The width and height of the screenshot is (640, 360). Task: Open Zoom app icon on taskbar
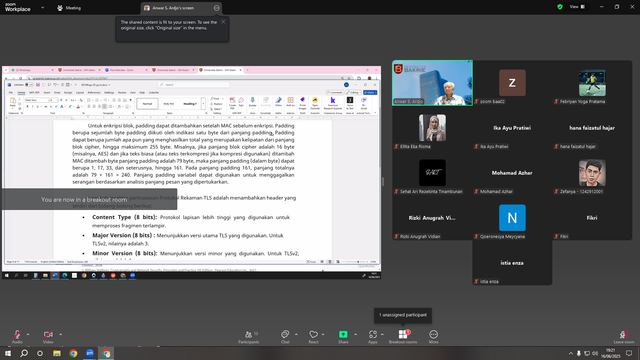[89, 353]
